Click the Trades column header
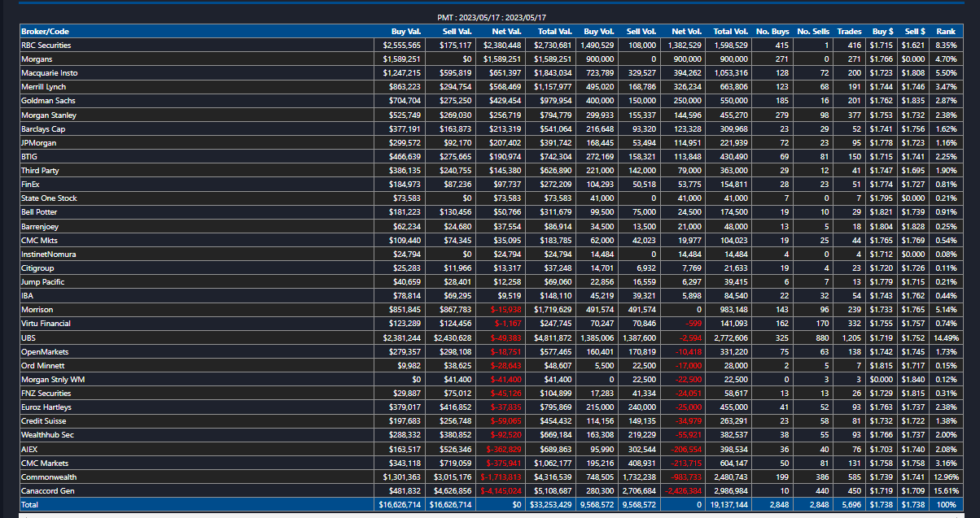980x518 pixels. [x=850, y=32]
